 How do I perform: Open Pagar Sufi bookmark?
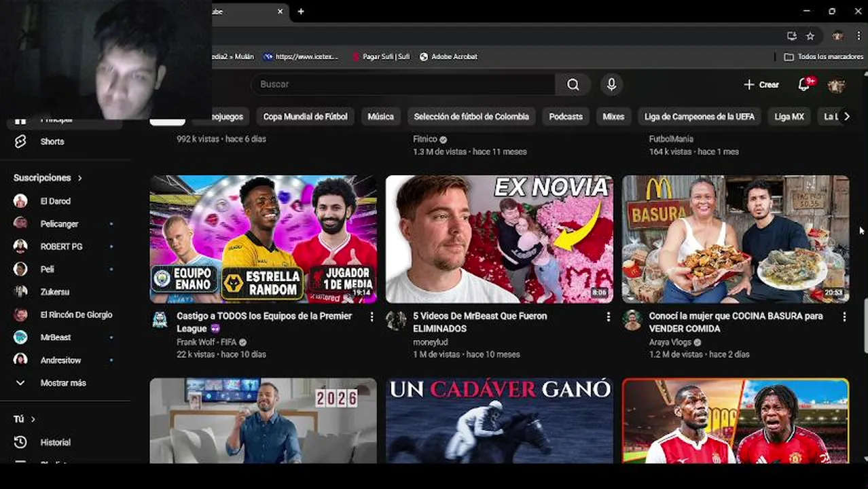pos(380,57)
